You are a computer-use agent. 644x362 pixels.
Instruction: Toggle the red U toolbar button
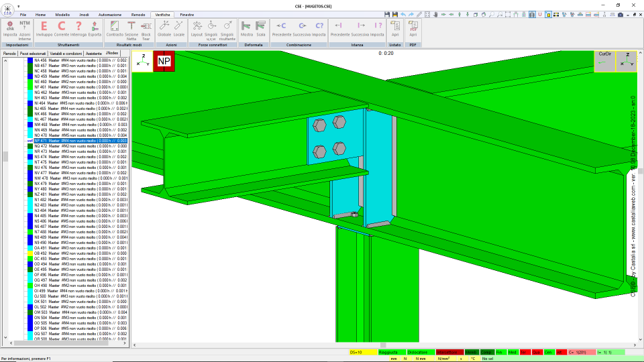point(540,14)
